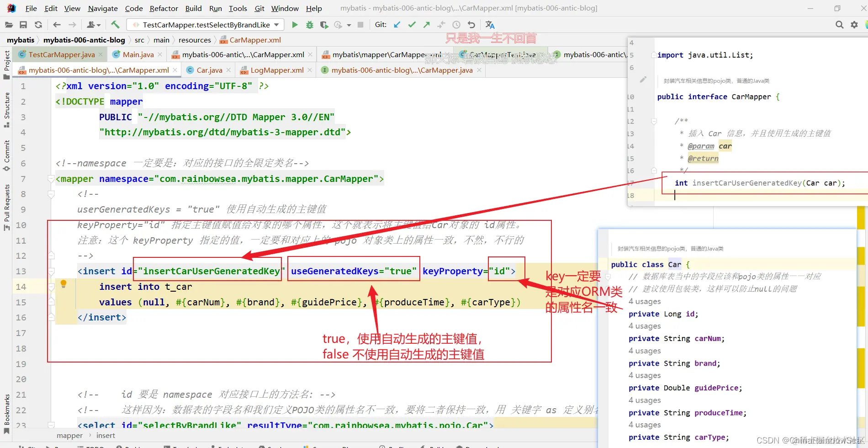868x448 pixels.
Task: Click the Git push arrow icon
Action: click(x=427, y=25)
